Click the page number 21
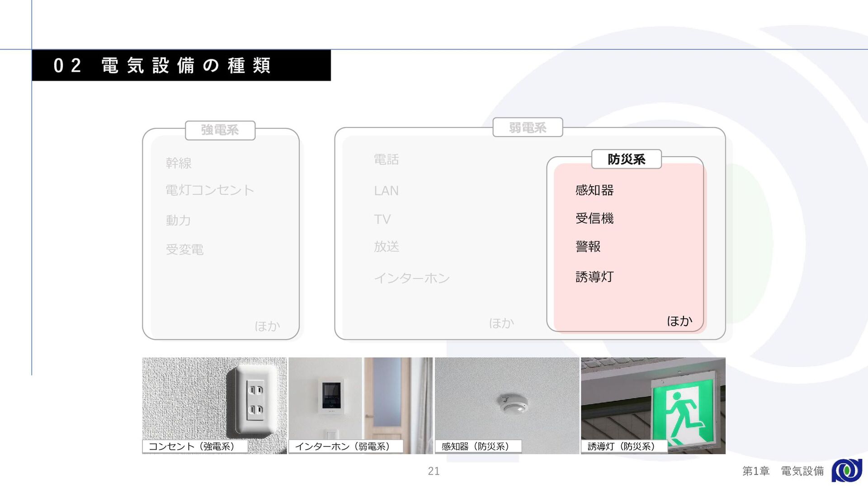Viewport: 868px width, 488px height. (434, 471)
